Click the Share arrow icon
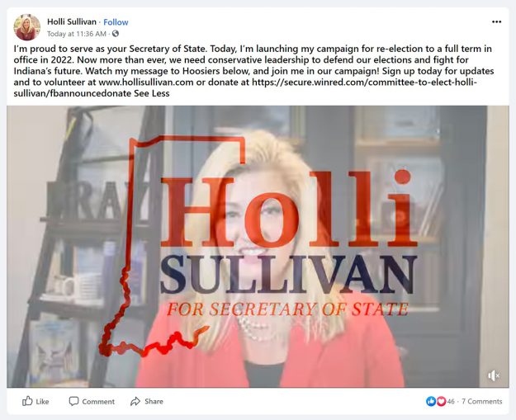The image size is (516, 420). [x=135, y=401]
